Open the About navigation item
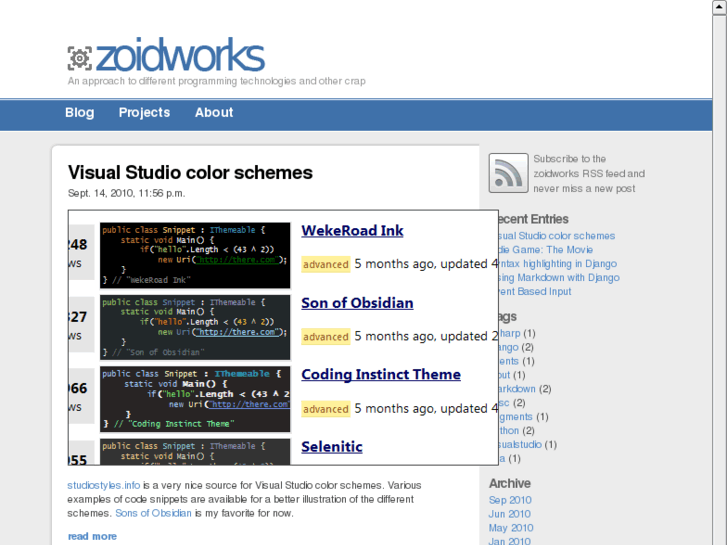727x545 pixels. tap(214, 112)
